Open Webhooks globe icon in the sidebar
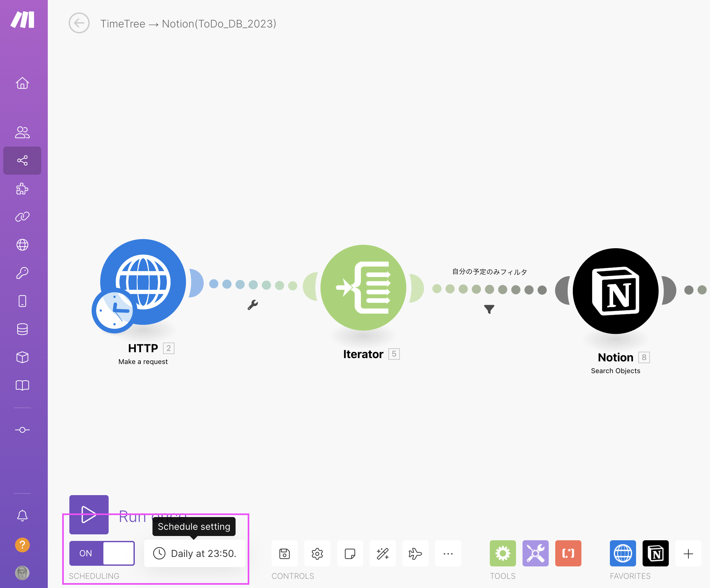 coord(22,245)
